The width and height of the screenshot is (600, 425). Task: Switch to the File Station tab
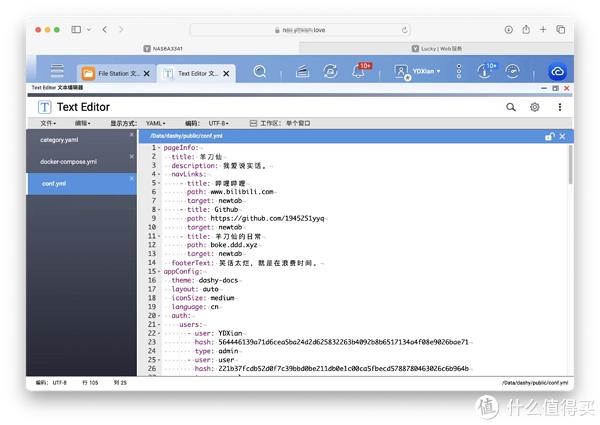(x=111, y=73)
